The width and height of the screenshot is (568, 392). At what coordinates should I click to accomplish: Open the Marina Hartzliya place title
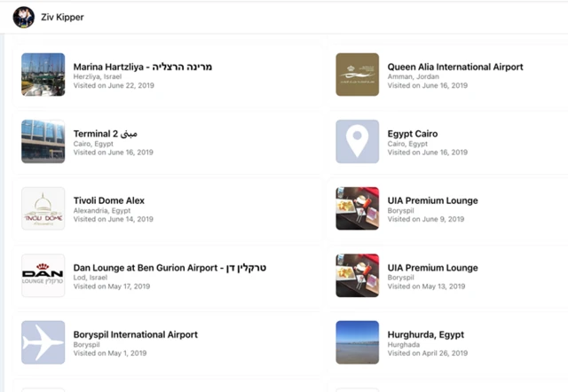142,67
